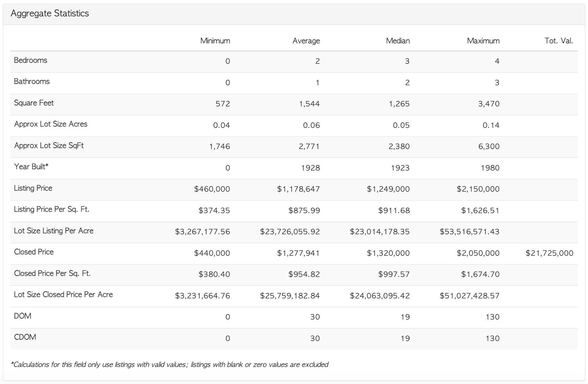Select minimum square feet value 572

(223, 104)
